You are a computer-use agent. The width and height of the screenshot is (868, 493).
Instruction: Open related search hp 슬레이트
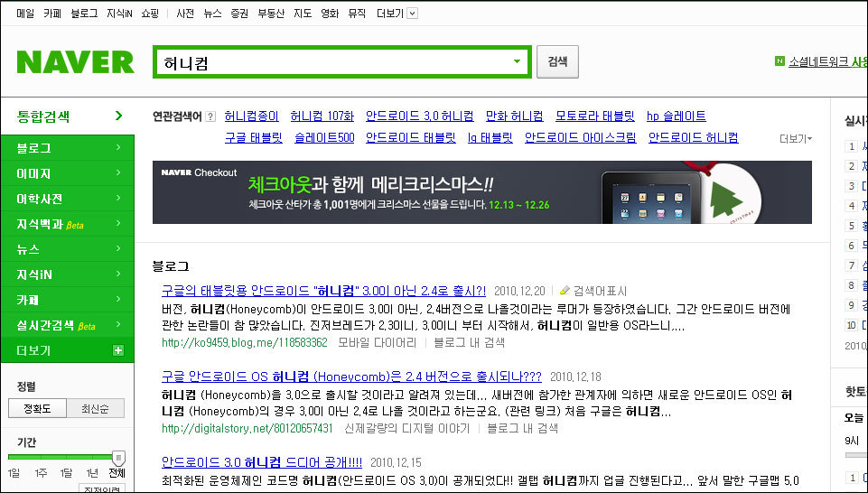pyautogui.click(x=677, y=116)
